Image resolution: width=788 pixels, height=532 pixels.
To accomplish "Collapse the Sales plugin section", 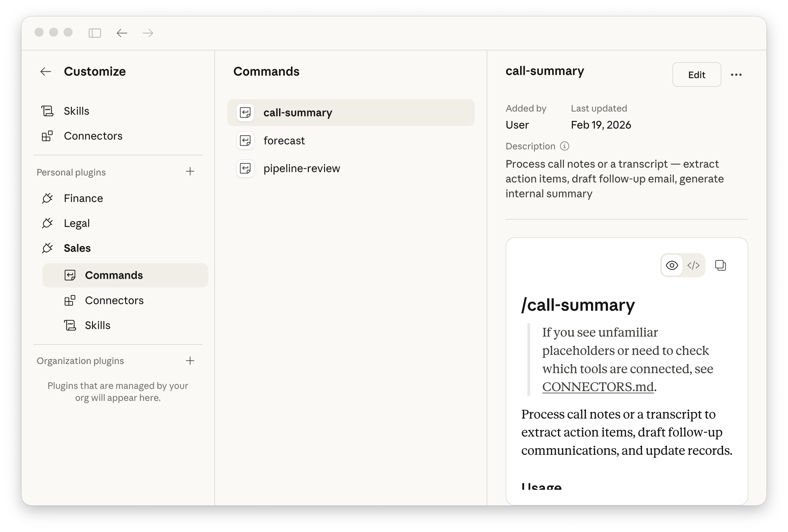I will tap(77, 248).
